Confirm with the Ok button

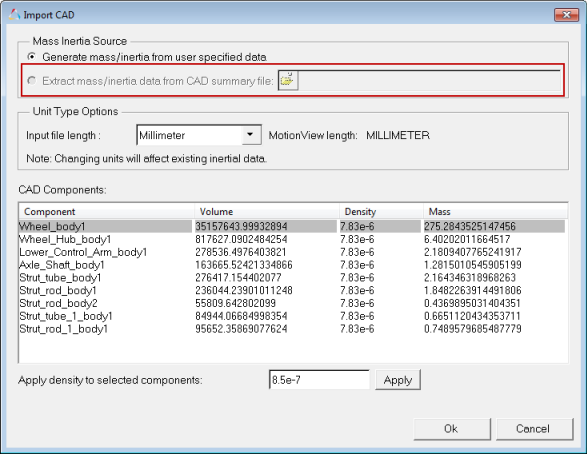coord(452,429)
